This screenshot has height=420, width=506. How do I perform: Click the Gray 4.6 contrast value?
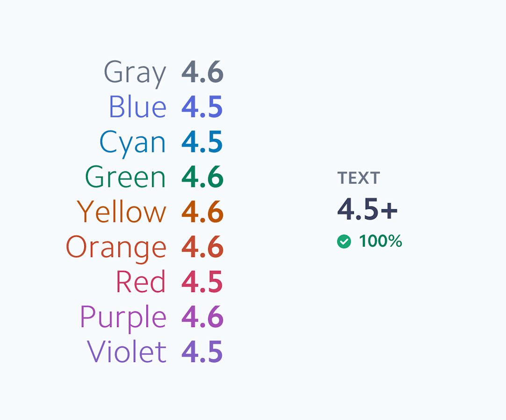coord(202,72)
